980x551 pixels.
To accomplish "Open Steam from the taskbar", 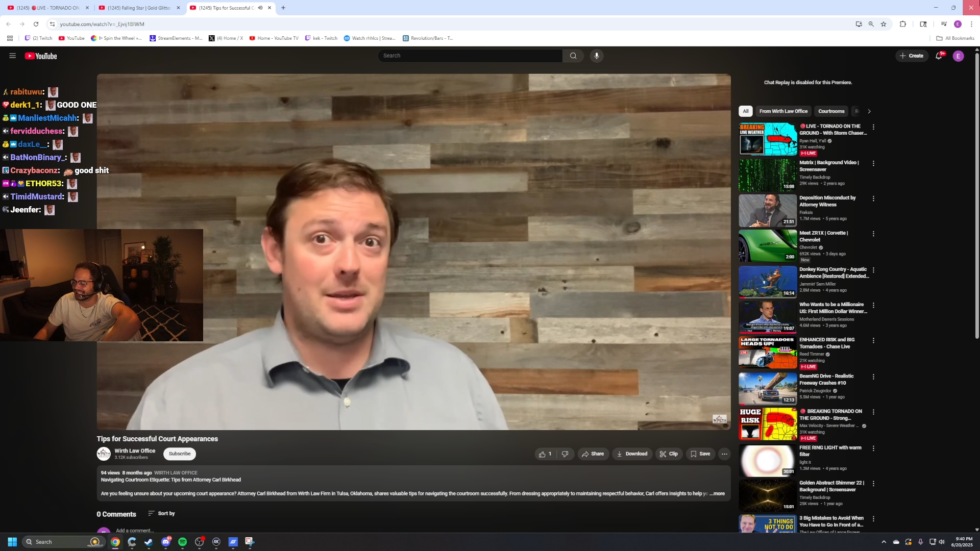I will [149, 542].
